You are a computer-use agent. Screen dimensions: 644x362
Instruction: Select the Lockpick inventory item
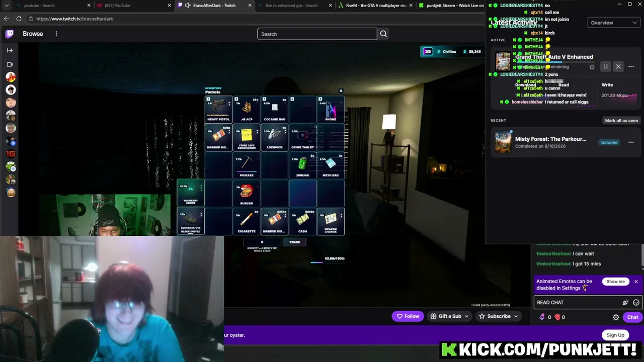pos(275,137)
